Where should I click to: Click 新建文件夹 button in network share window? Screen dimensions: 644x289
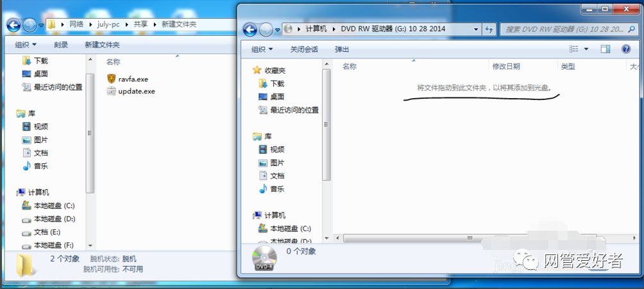(x=102, y=45)
